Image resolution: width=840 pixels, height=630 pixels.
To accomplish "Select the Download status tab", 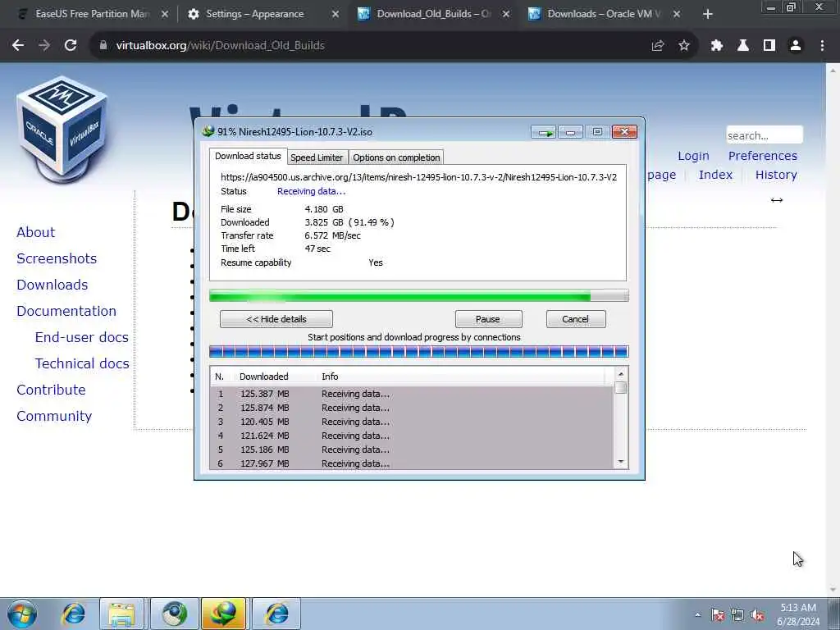I will click(x=248, y=156).
